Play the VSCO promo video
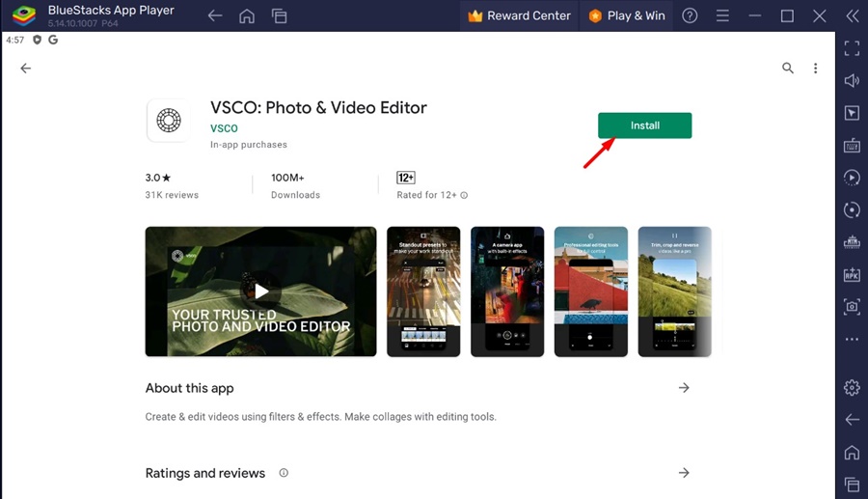 261,291
